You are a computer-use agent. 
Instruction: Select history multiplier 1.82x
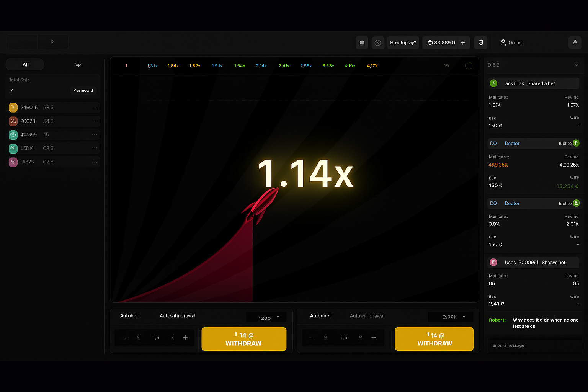point(195,66)
